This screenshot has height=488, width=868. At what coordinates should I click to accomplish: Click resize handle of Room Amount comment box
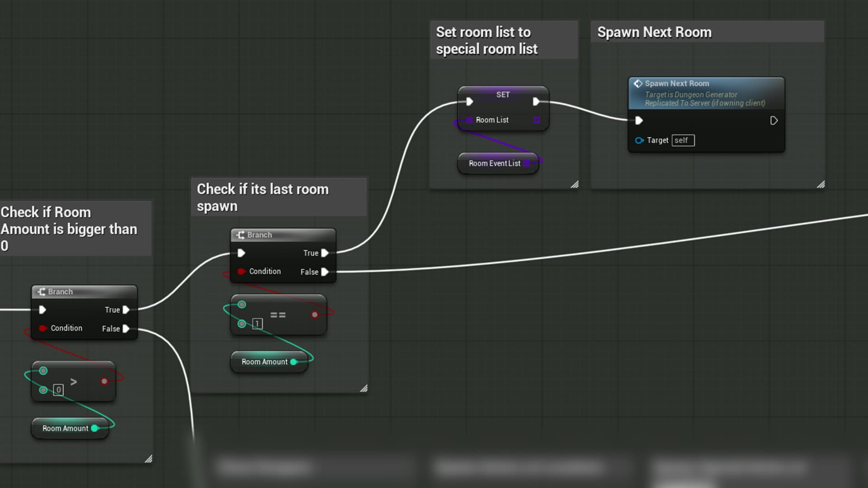pyautogui.click(x=148, y=459)
